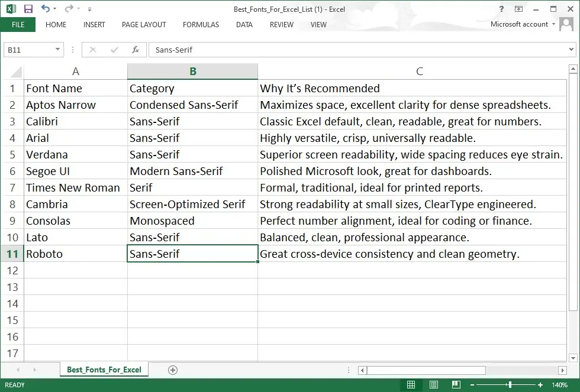
Task: Click the Redo arrow icon
Action: pyautogui.click(x=69, y=8)
